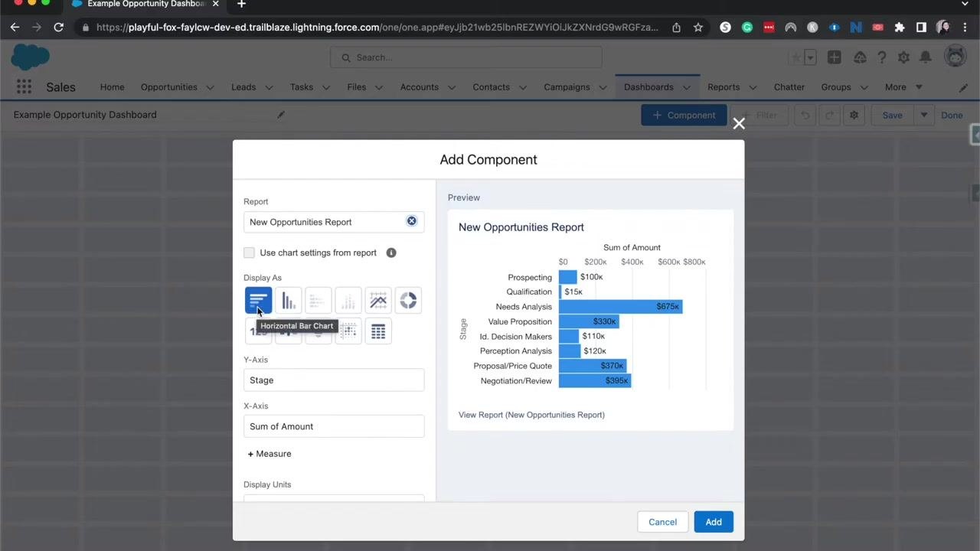980x551 pixels.
Task: Open the Chatter tab
Action: coord(789,87)
